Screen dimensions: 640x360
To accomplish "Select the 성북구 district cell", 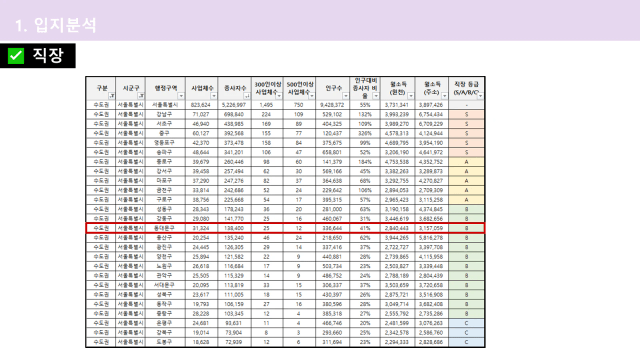I will tap(165, 295).
